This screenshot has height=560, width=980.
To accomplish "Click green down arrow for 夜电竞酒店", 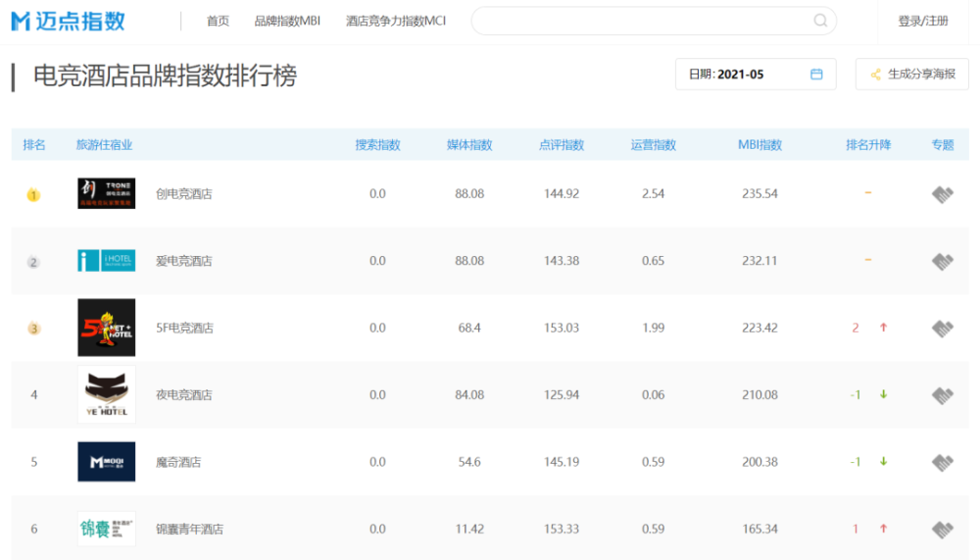I will 883,394.
